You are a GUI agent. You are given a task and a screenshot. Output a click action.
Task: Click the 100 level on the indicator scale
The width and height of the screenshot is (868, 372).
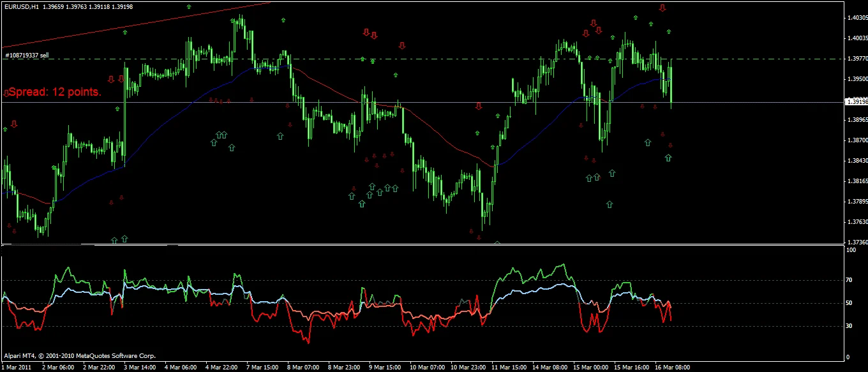tap(851, 251)
